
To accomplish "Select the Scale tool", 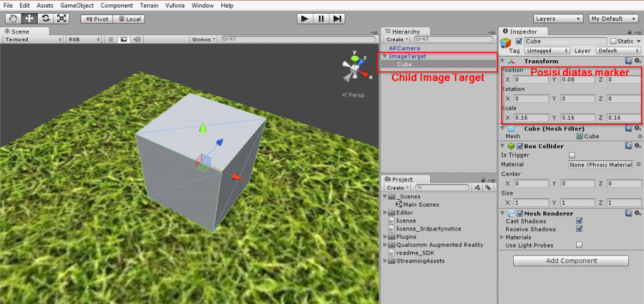I will [x=61, y=19].
